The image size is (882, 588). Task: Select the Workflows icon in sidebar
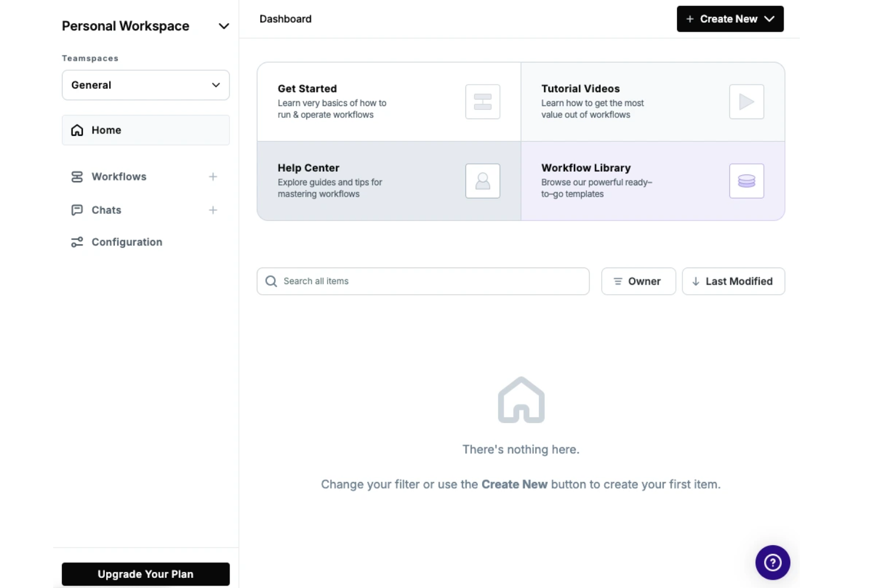tap(77, 176)
